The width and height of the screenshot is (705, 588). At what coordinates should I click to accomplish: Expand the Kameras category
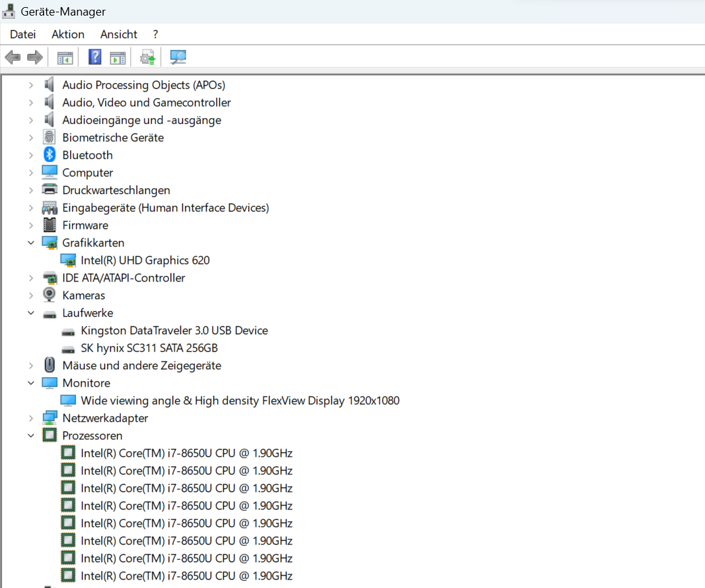[31, 295]
